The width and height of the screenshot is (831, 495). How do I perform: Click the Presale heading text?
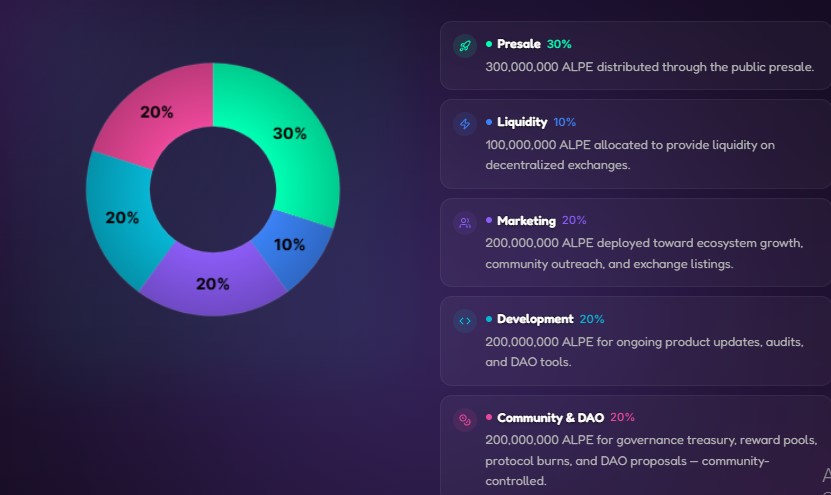pos(518,44)
